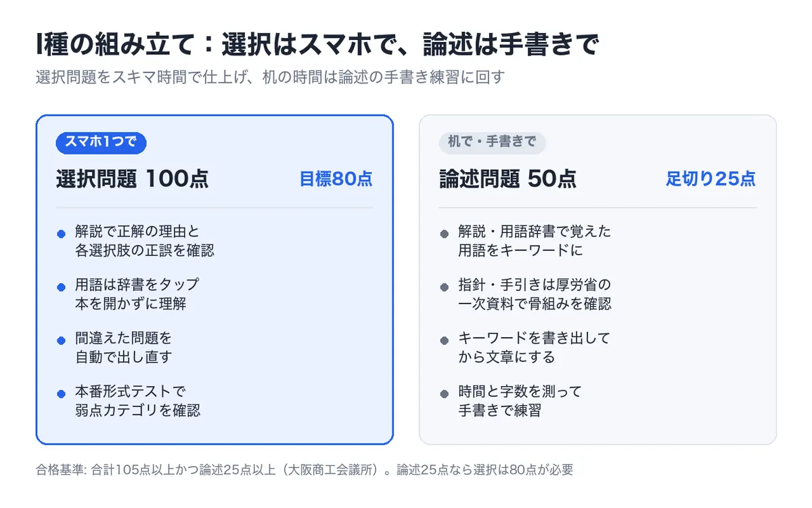Click the スマホ1つで blue badge
812x508 pixels.
coord(101,142)
